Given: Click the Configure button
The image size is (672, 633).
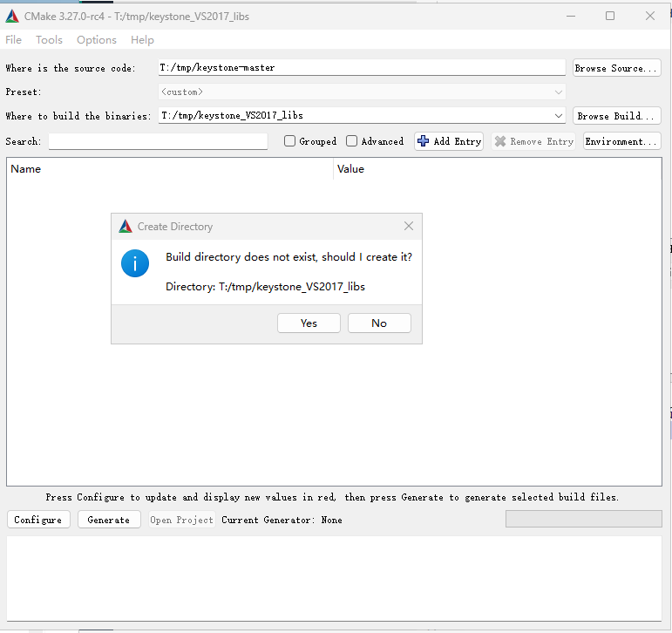Looking at the screenshot, I should point(38,520).
